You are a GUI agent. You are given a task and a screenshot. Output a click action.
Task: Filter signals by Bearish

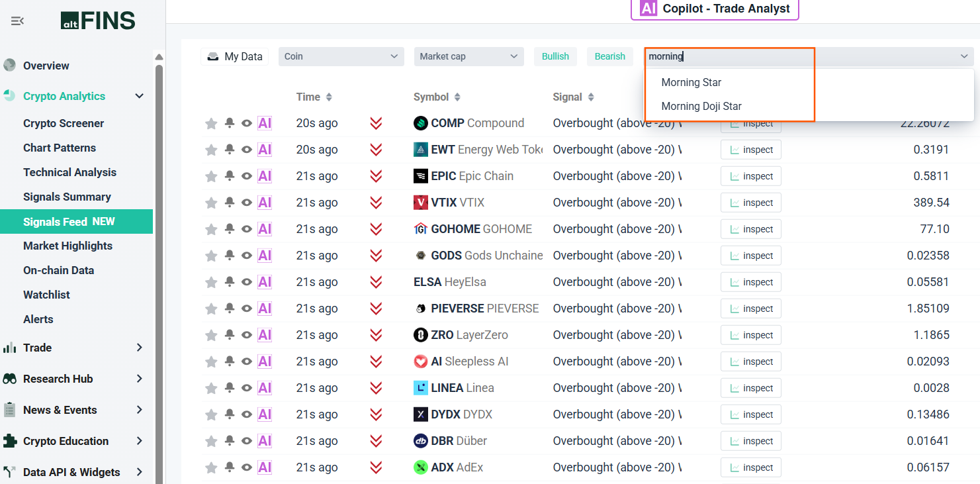tap(609, 56)
